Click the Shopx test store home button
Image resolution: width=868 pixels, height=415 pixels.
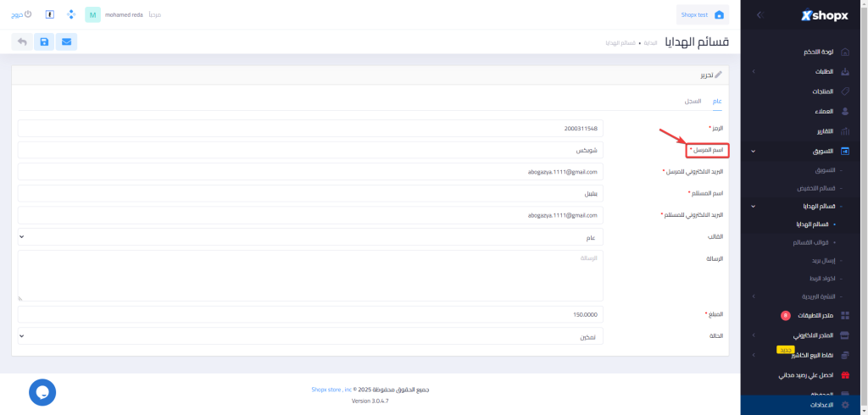point(703,14)
